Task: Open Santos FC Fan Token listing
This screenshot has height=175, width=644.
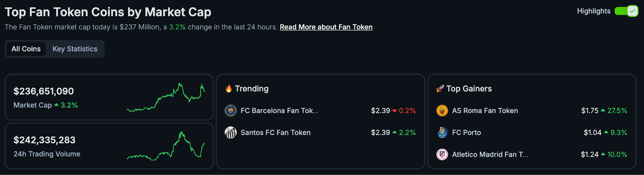Action: 276,132
